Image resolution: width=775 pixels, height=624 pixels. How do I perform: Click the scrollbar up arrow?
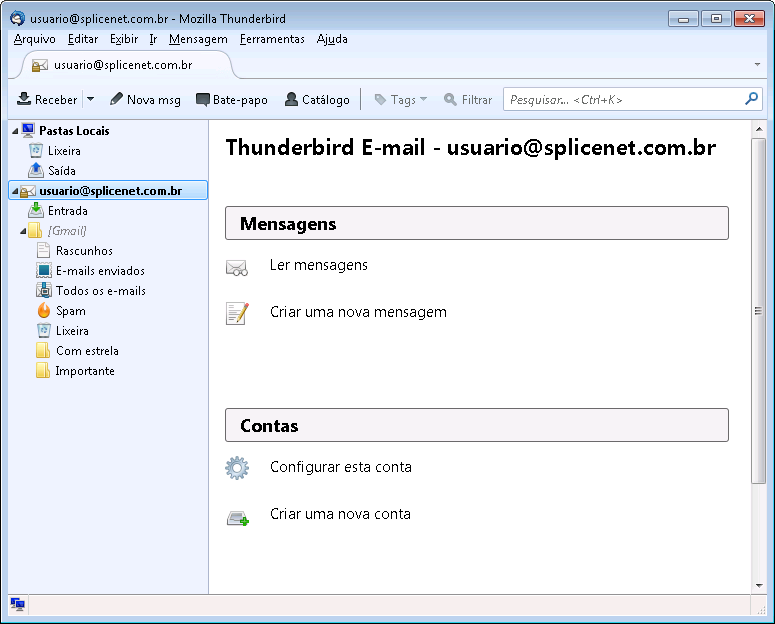(x=759, y=130)
